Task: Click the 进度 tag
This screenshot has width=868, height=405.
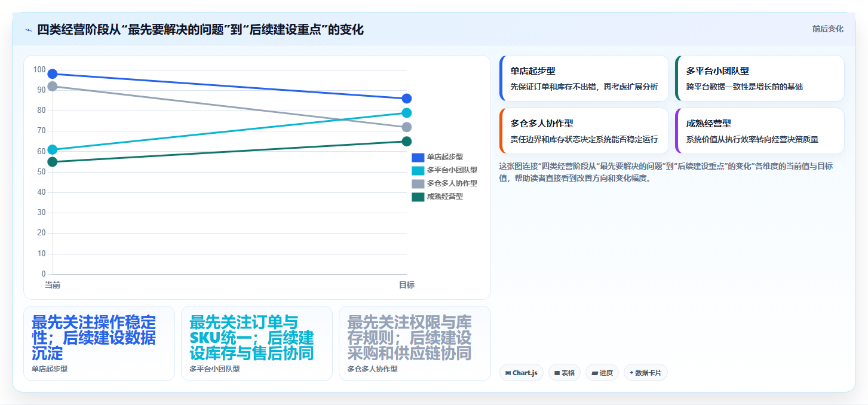Action: [602, 373]
